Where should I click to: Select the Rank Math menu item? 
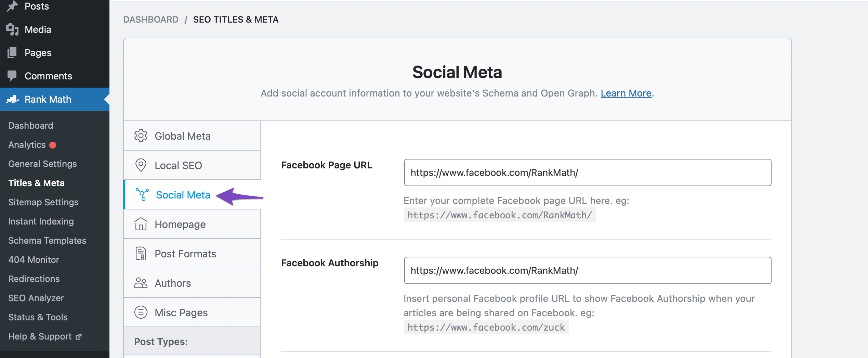[55, 99]
